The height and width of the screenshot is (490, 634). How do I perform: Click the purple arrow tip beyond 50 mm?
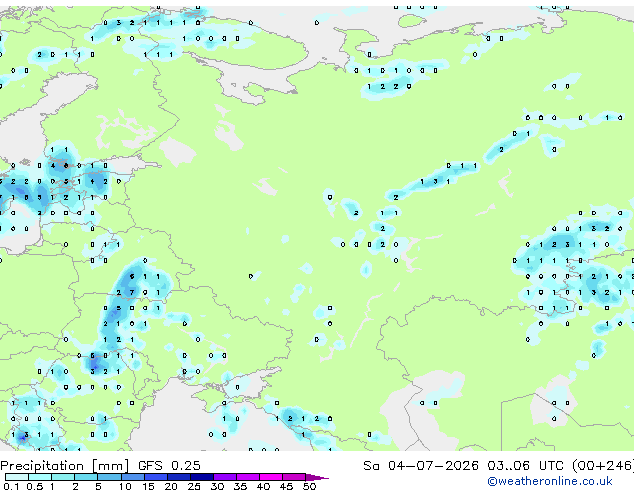point(317,477)
